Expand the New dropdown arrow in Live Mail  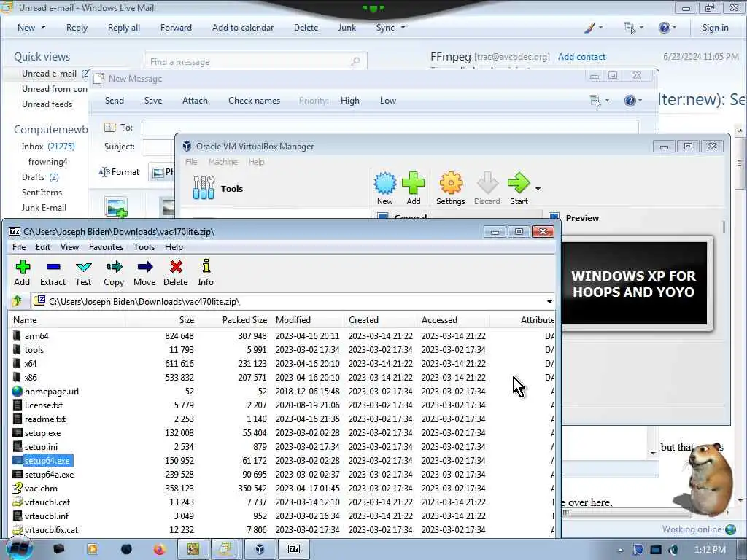point(43,28)
